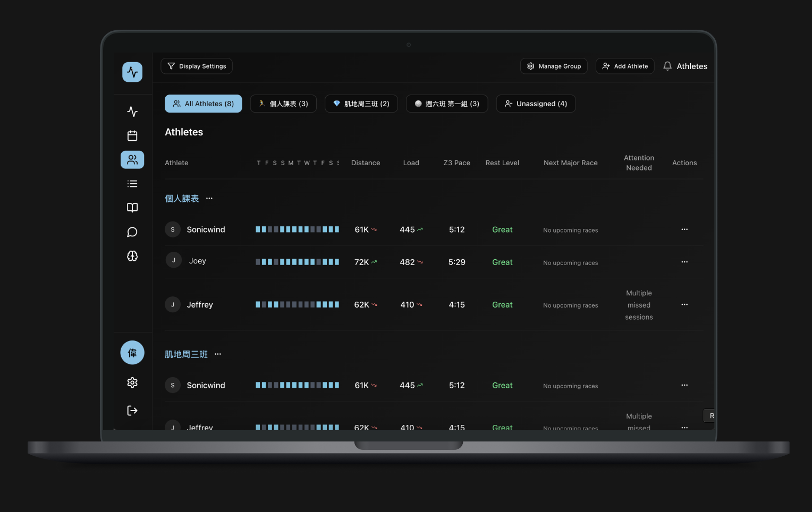Open the AI brain icon in sidebar
812x512 pixels.
132,256
